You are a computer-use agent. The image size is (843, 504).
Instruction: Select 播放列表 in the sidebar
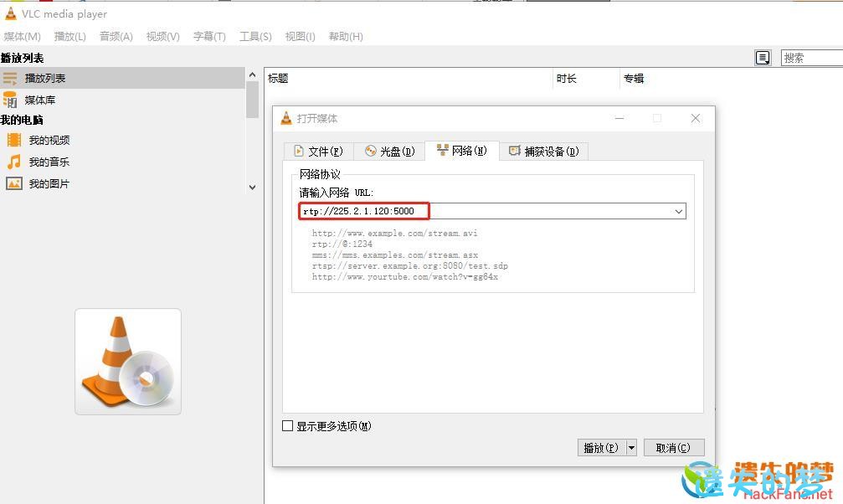click(122, 78)
